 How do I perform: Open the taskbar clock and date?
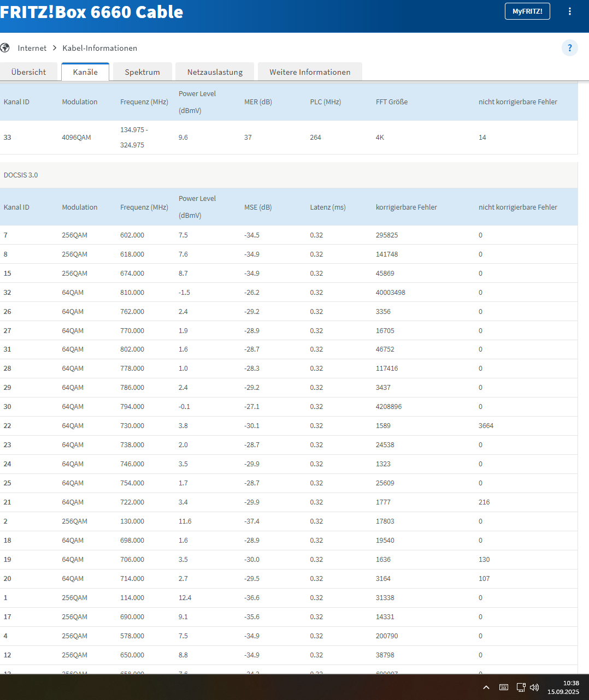(563, 687)
